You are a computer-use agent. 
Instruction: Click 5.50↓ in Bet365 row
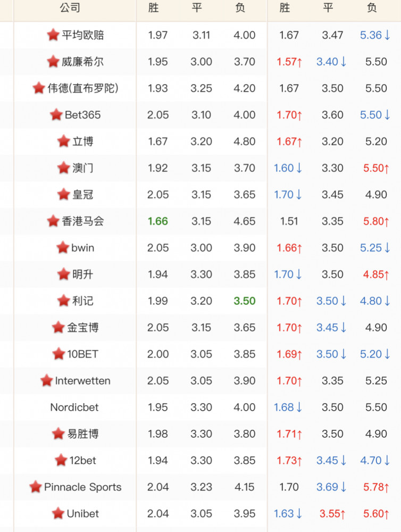pyautogui.click(x=375, y=115)
